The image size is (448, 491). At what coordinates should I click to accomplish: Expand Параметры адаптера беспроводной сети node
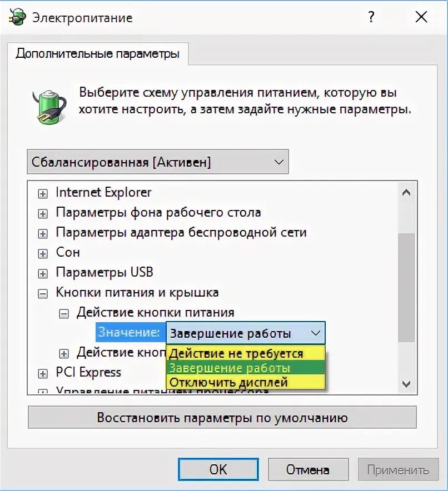(x=43, y=234)
